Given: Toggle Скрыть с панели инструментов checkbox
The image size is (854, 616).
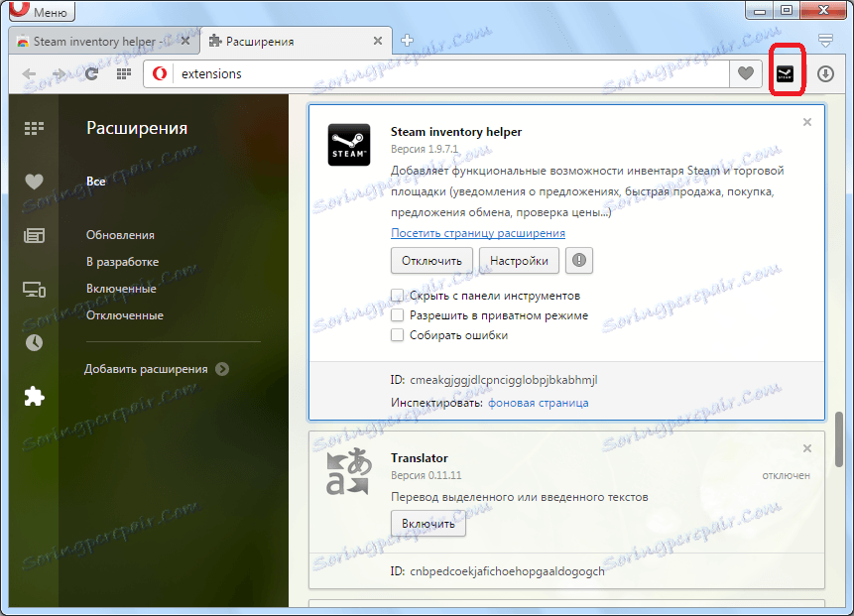Looking at the screenshot, I should 398,296.
